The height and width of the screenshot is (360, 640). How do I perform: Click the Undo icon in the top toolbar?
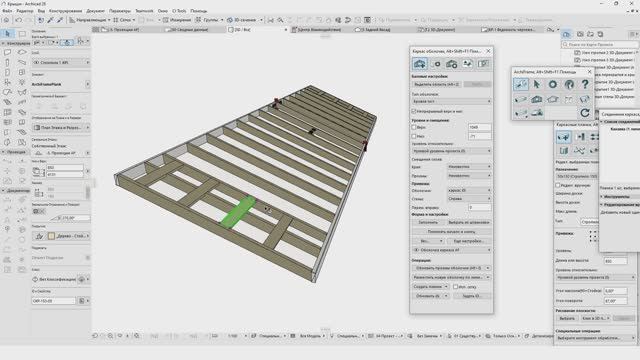pyautogui.click(x=18, y=20)
